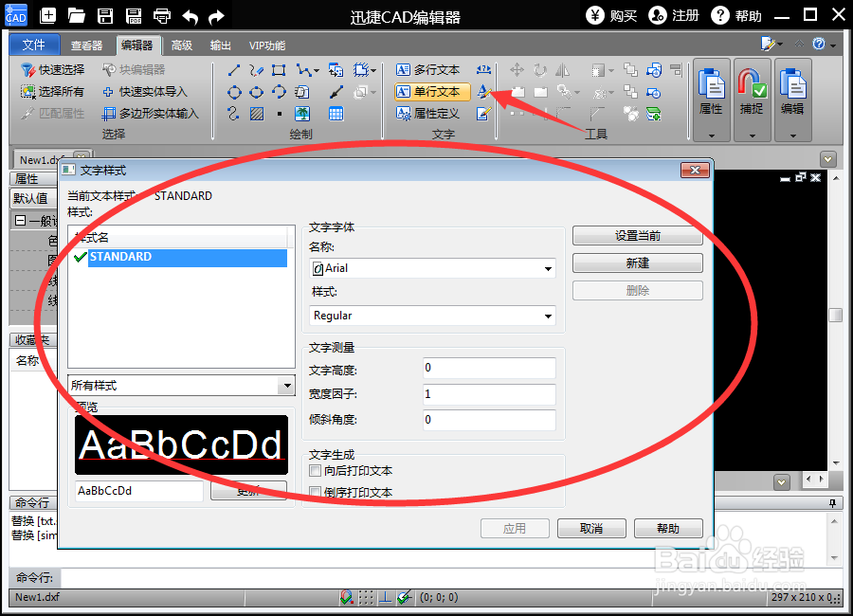
Task: Select the Line drawing tool
Action: (234, 69)
